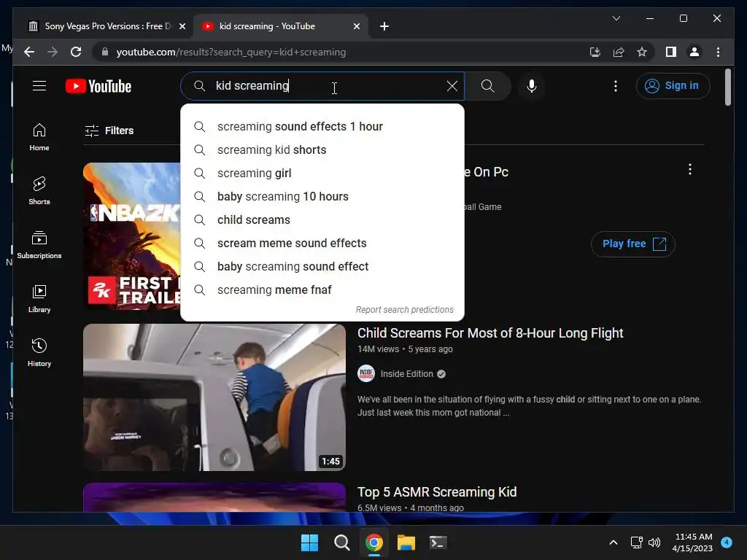Open the taskbar clock and date

[x=693, y=542]
